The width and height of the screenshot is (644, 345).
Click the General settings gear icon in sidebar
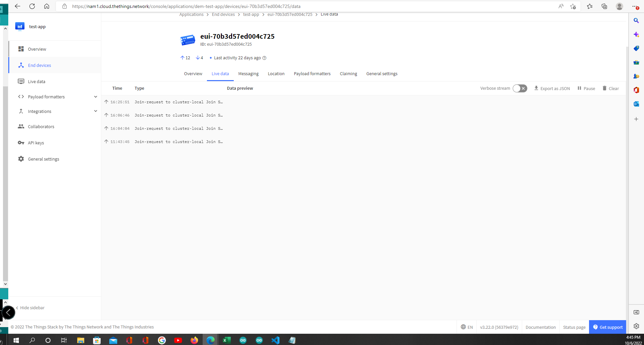point(21,159)
